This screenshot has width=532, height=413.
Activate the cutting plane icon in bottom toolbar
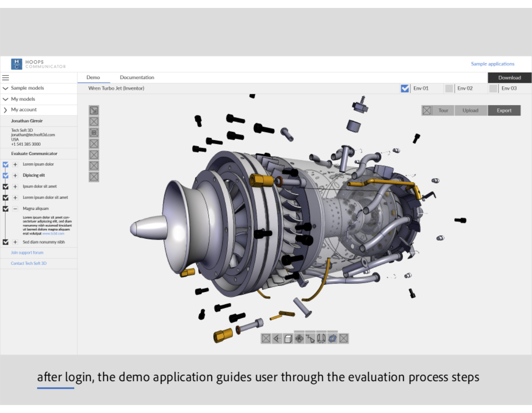(x=332, y=338)
